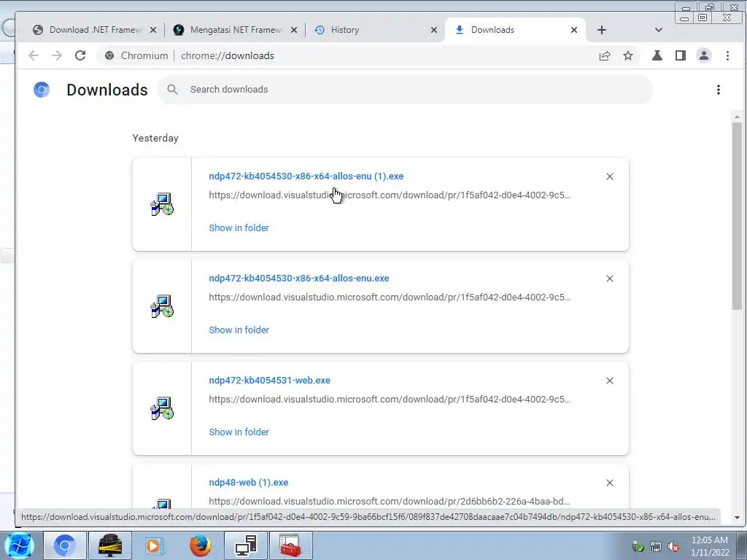Open a new browser tab
Viewport: 747px width, 560px height.
pos(602,30)
